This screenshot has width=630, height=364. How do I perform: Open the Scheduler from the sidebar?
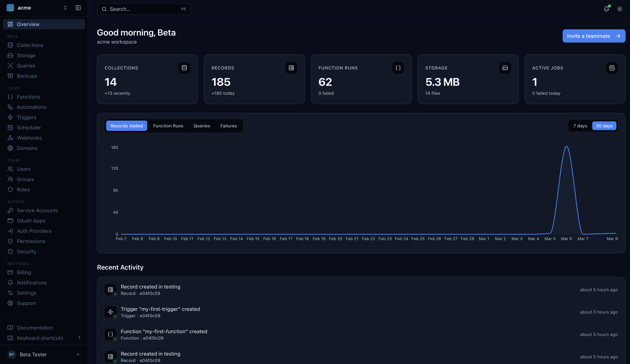click(x=28, y=128)
